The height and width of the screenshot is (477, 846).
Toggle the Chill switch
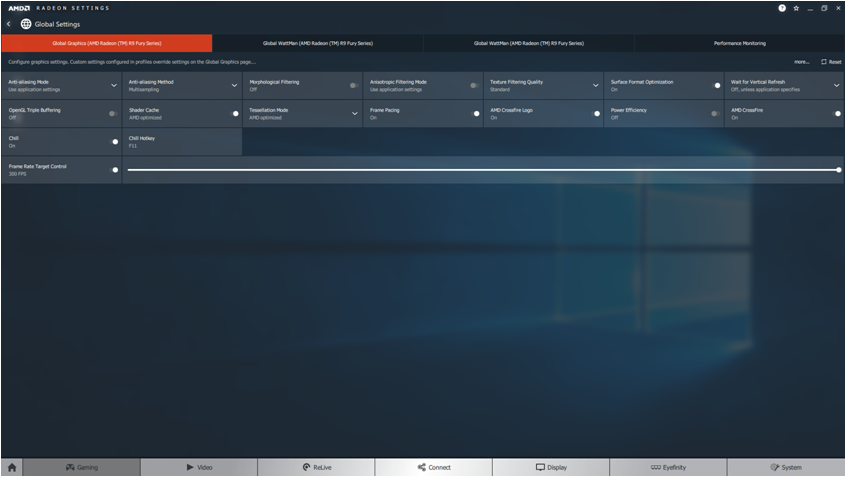pyautogui.click(x=114, y=141)
